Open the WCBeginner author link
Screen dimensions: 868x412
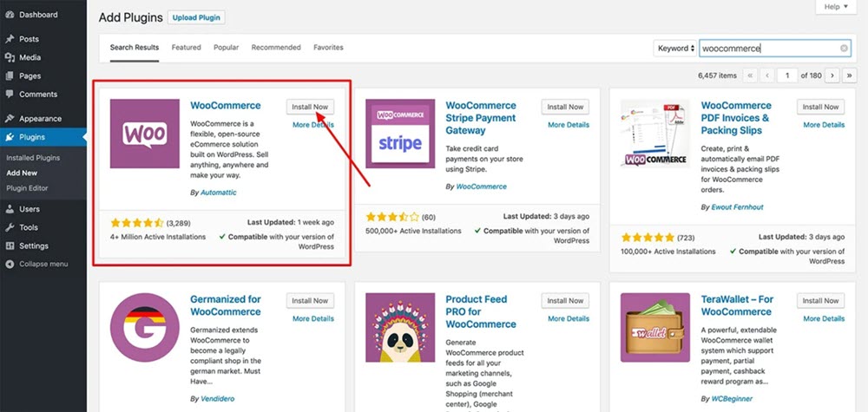[732, 398]
